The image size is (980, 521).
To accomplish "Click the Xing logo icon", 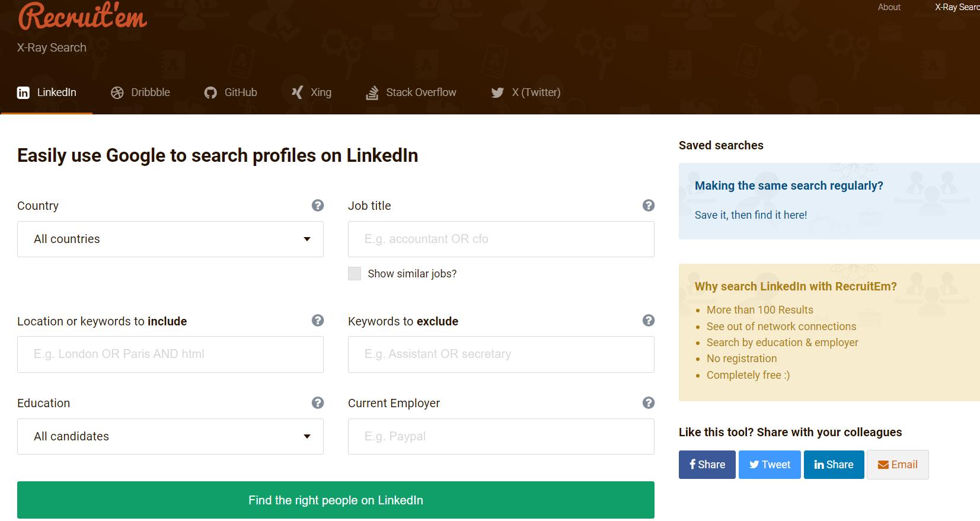I will pyautogui.click(x=297, y=92).
